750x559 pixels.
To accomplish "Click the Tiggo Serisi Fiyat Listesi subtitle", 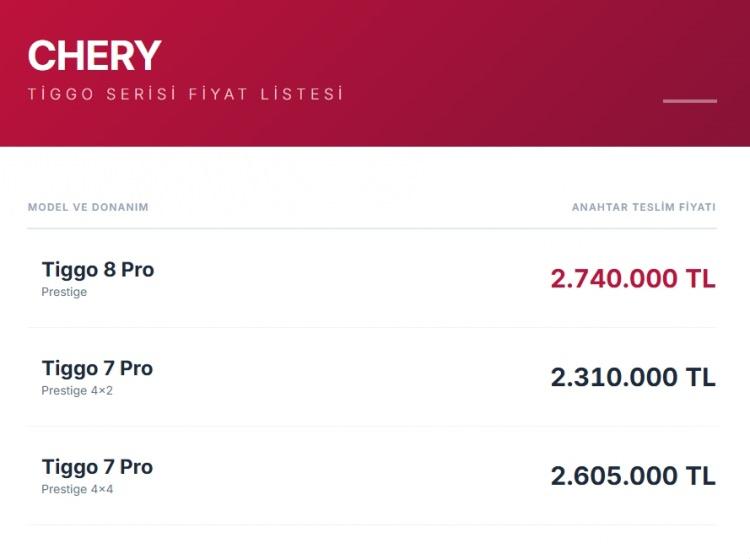I will tap(185, 94).
